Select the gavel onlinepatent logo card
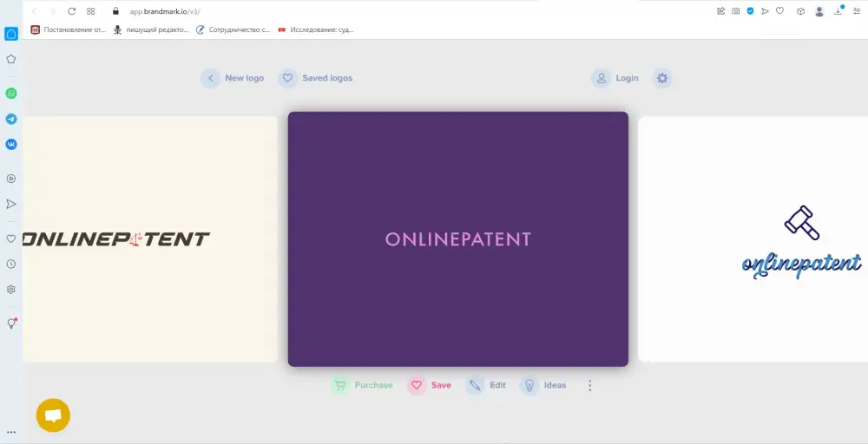Image resolution: width=868 pixels, height=444 pixels. (x=753, y=238)
